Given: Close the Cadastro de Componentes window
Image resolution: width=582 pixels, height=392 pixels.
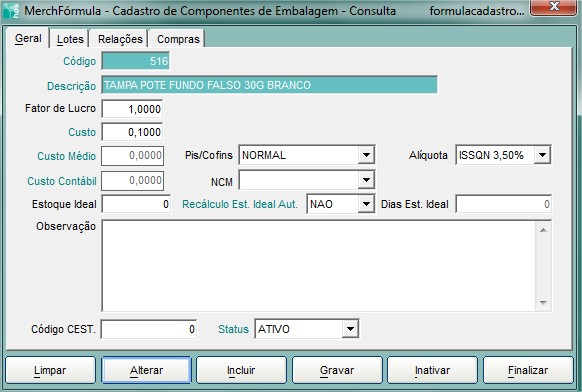Looking at the screenshot, I should [553, 7].
